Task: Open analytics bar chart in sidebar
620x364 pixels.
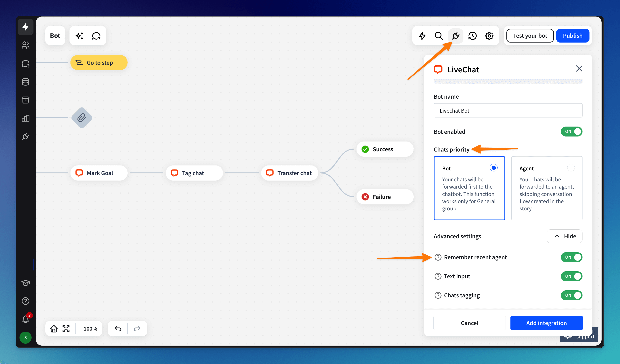Action: point(26,119)
